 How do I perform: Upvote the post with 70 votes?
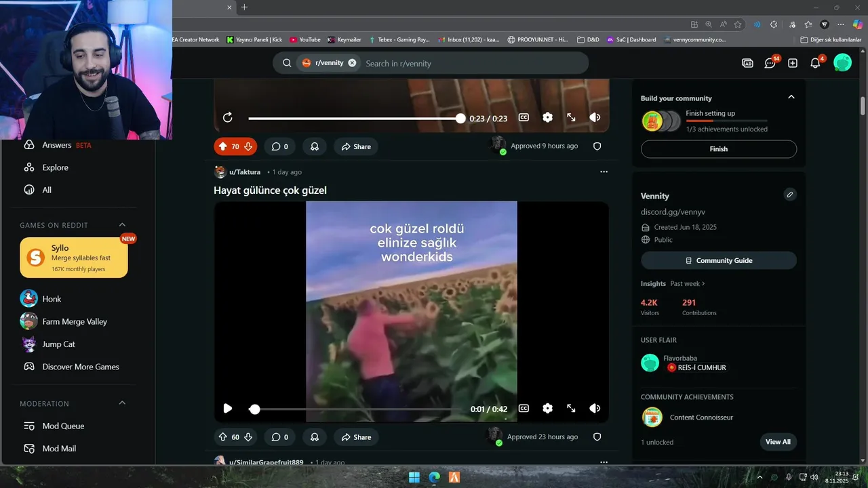click(222, 146)
